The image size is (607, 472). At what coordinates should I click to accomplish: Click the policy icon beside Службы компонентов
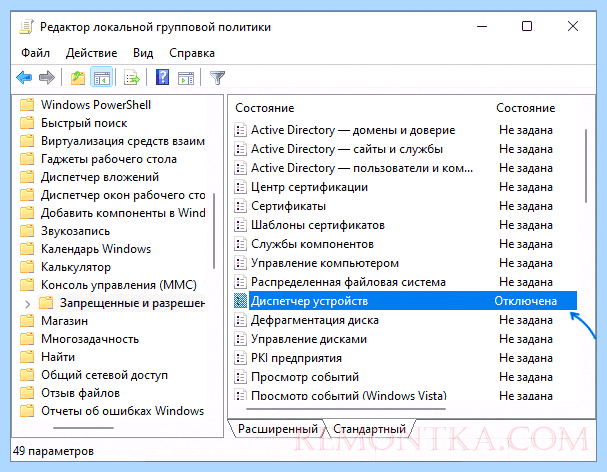240,244
